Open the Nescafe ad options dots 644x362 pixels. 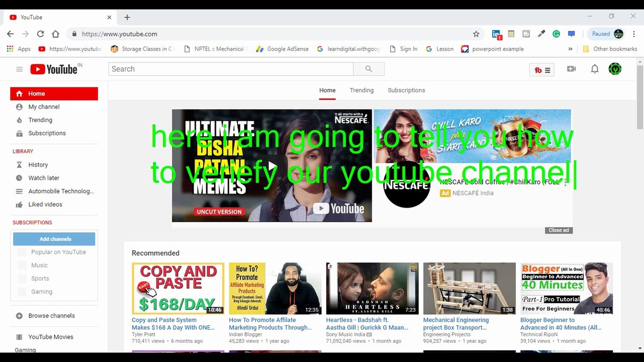tap(565, 183)
